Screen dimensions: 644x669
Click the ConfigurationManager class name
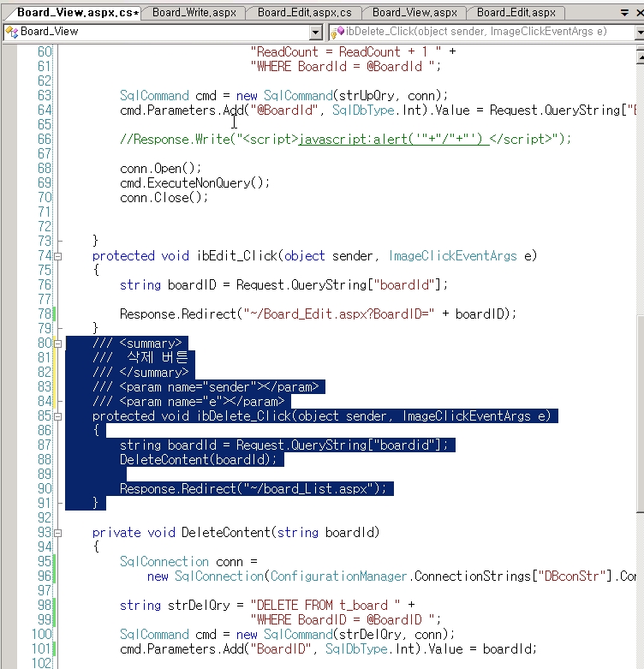[x=338, y=576]
